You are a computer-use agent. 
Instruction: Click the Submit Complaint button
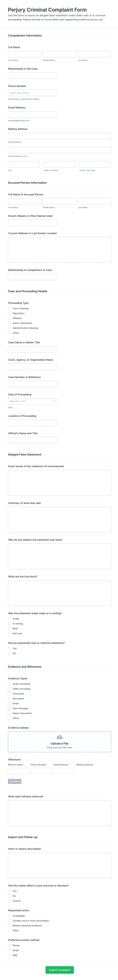(60, 970)
